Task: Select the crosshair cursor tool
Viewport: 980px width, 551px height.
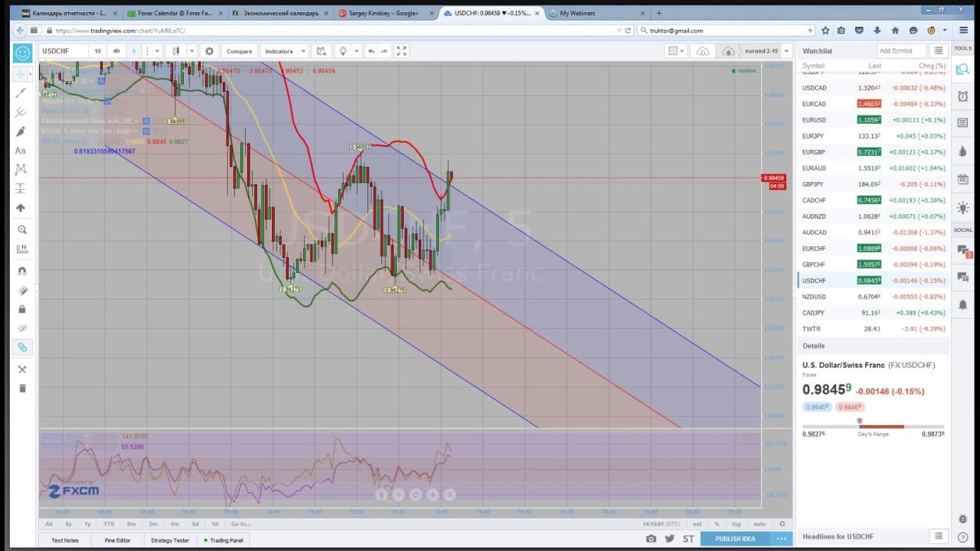Action: tap(21, 73)
